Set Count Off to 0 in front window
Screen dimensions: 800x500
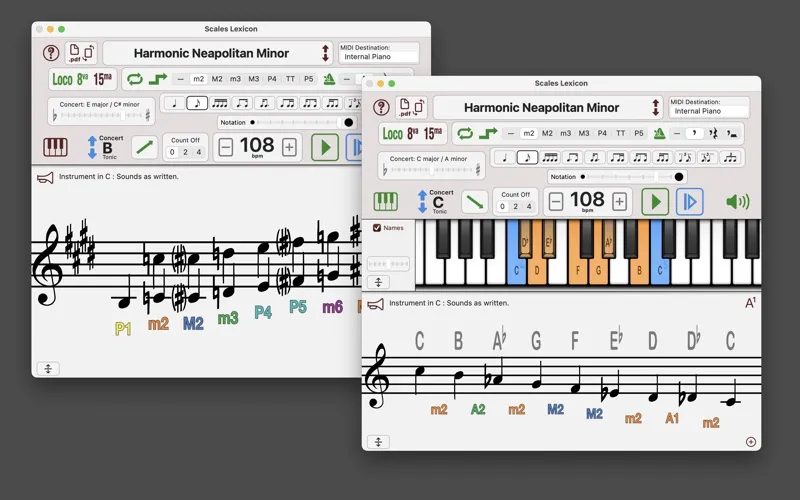pyautogui.click(x=502, y=206)
